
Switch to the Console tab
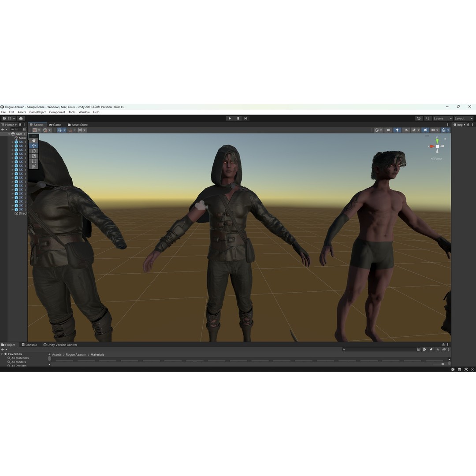pos(29,345)
